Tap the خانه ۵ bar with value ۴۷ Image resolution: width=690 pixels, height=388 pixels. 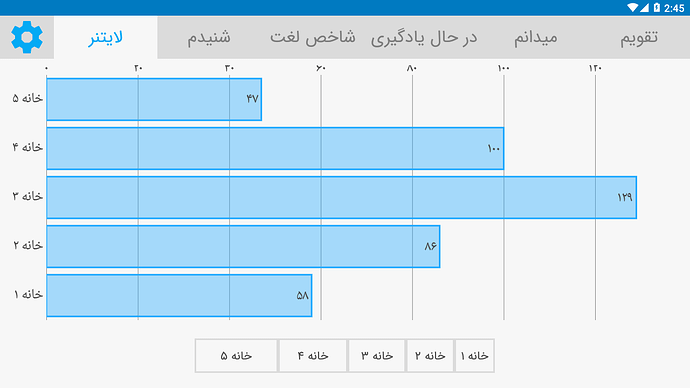point(154,99)
